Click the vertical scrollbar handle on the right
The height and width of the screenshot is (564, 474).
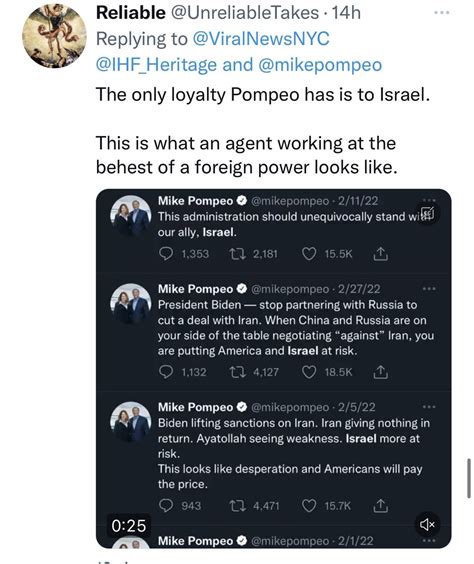coord(469,478)
